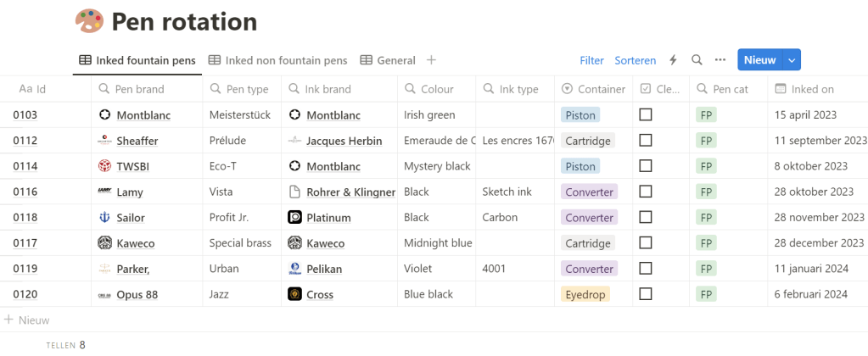
Task: Open the lightning automations icon
Action: (674, 60)
